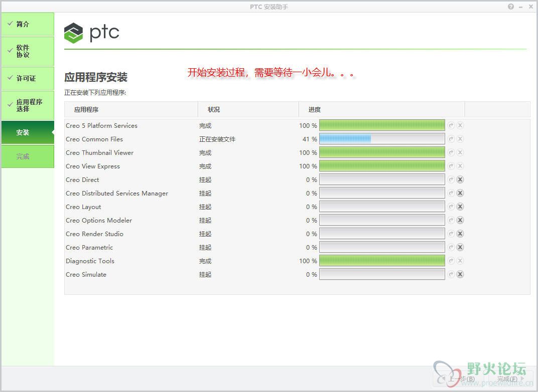The image size is (538, 392).
Task: Click retry arrow icon for Creo Parametric
Action: [451, 248]
